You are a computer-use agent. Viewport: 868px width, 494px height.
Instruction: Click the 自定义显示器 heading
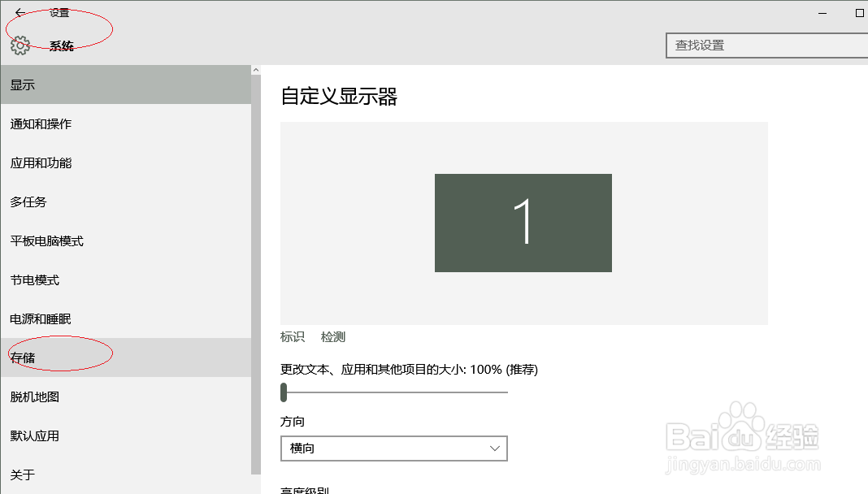click(x=339, y=96)
